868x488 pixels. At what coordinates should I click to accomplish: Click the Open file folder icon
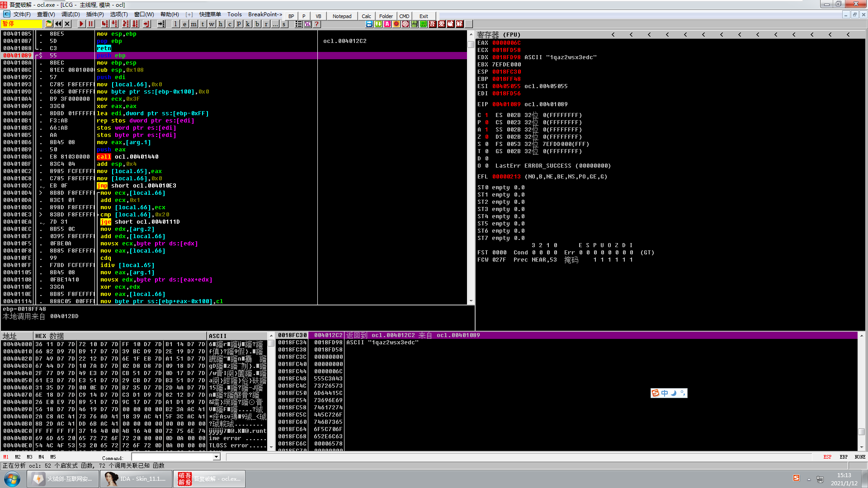[x=49, y=24]
